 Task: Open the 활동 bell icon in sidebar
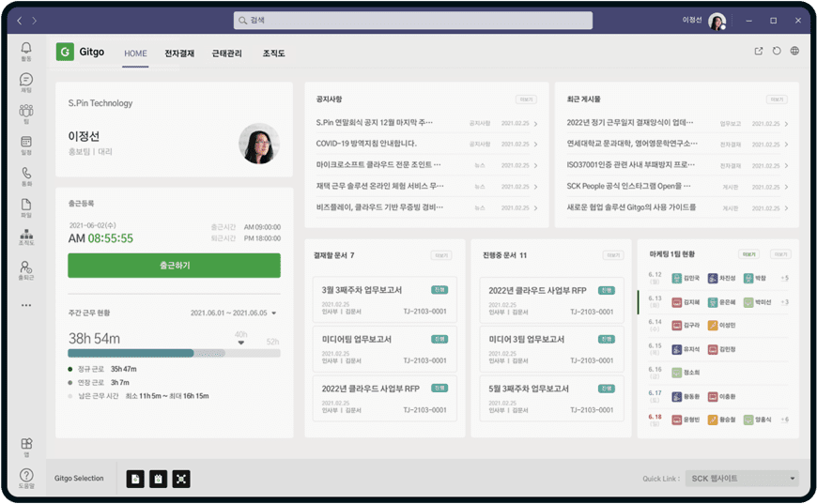tap(26, 50)
